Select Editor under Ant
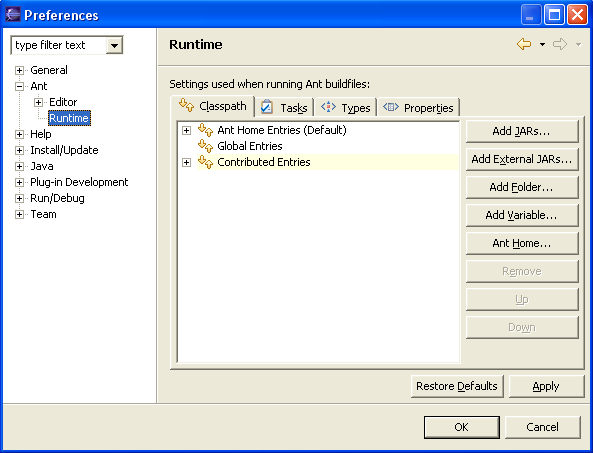The image size is (593, 453). point(63,102)
